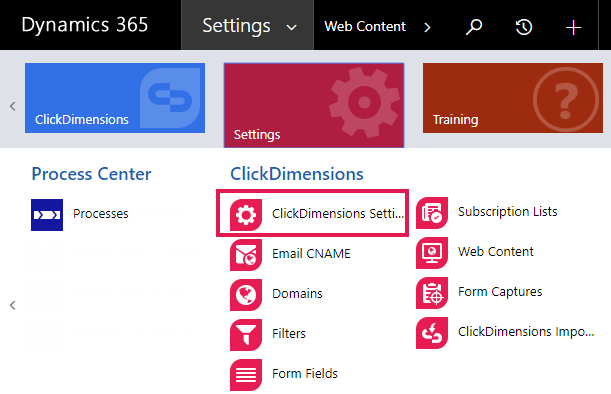The width and height of the screenshot is (611, 394).
Task: Open Processes link
Action: (101, 214)
